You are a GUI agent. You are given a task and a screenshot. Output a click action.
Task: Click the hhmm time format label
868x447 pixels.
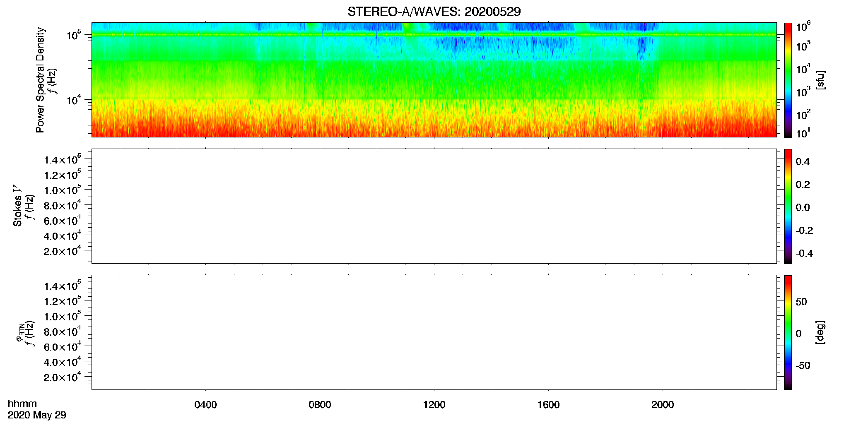22,404
